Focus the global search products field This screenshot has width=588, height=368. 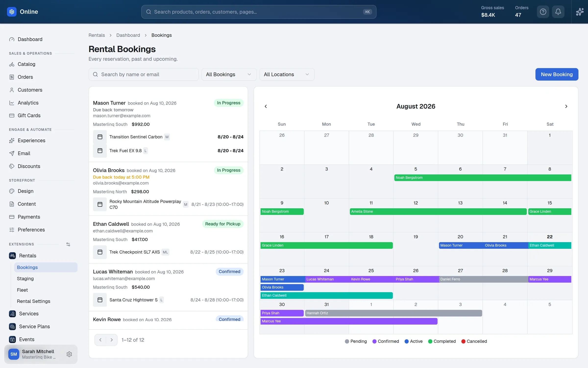click(259, 12)
